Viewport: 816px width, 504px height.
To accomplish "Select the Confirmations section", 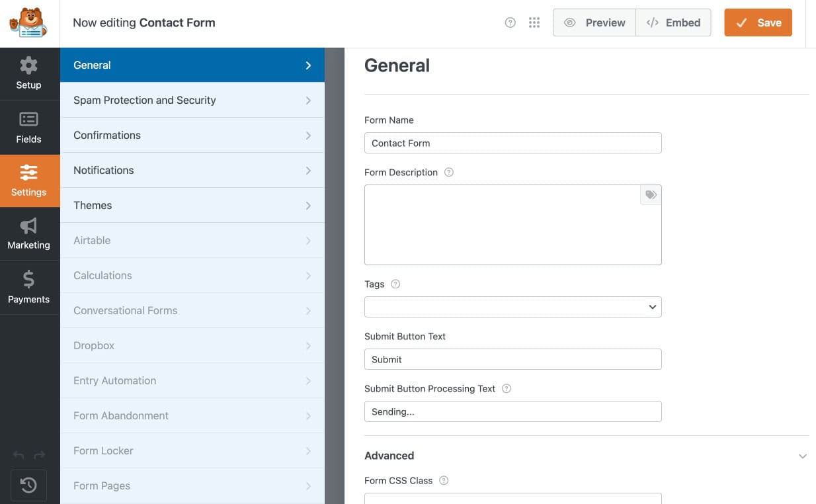I will (192, 135).
